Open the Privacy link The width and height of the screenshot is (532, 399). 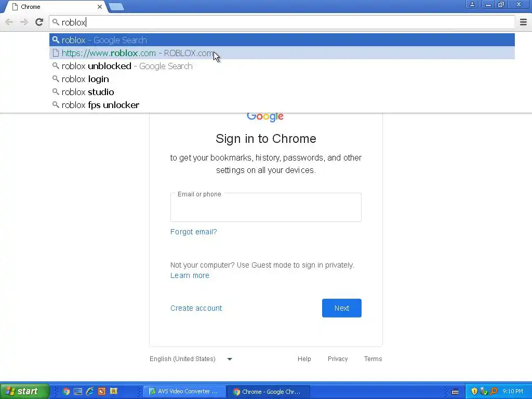click(x=338, y=359)
